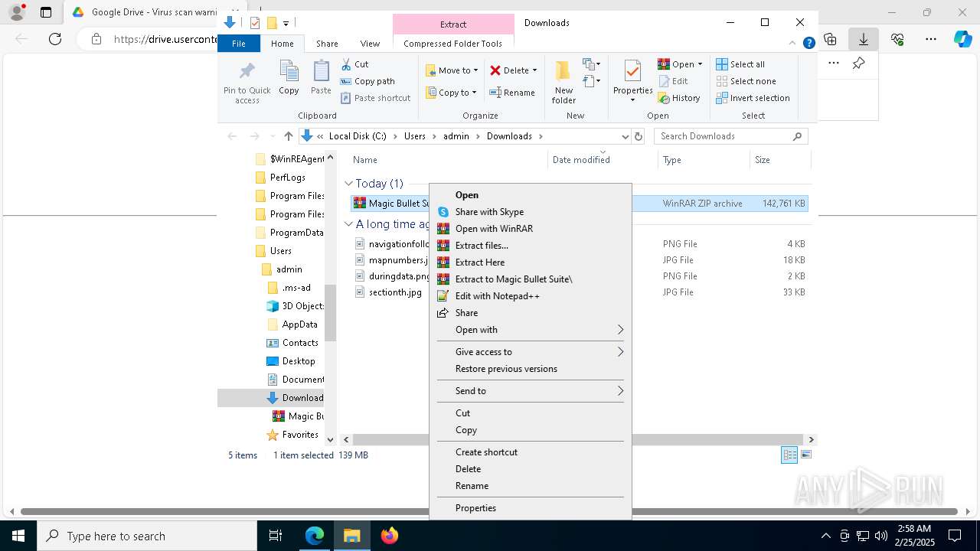Click Copy path in the ribbon
This screenshot has height=551, width=980.
point(367,81)
